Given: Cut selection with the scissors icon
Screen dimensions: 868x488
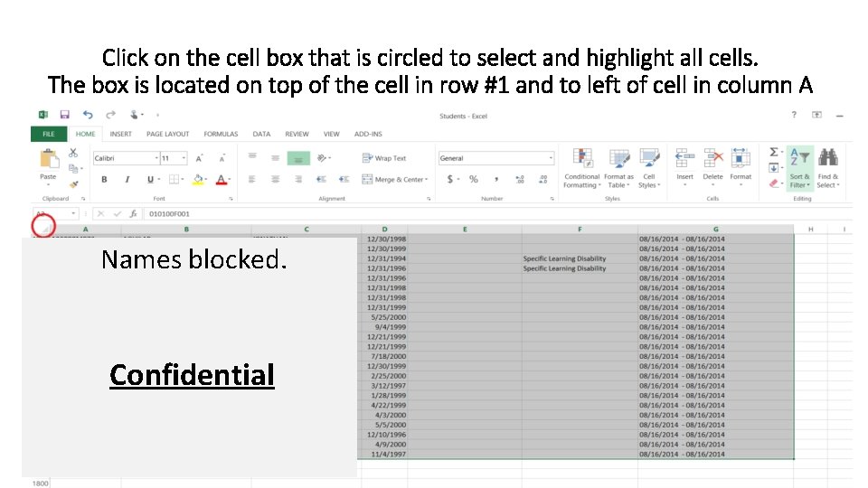Looking at the screenshot, I should pyautogui.click(x=73, y=153).
